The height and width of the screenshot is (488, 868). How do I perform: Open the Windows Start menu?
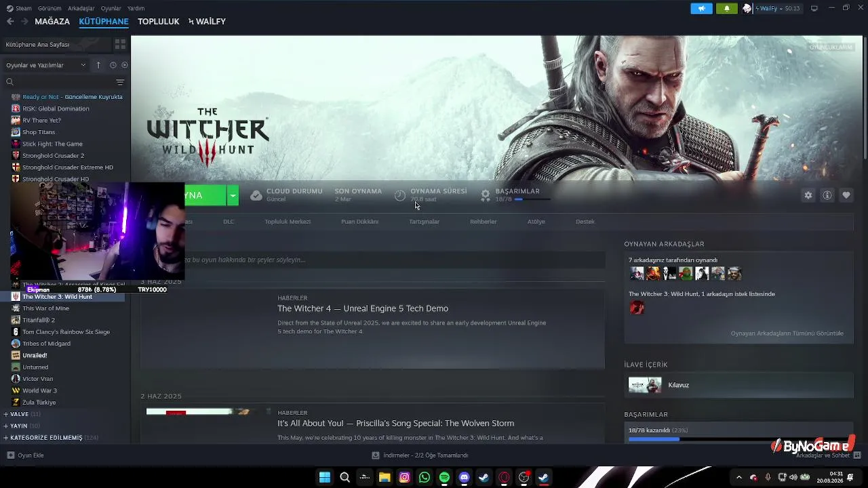click(x=325, y=477)
